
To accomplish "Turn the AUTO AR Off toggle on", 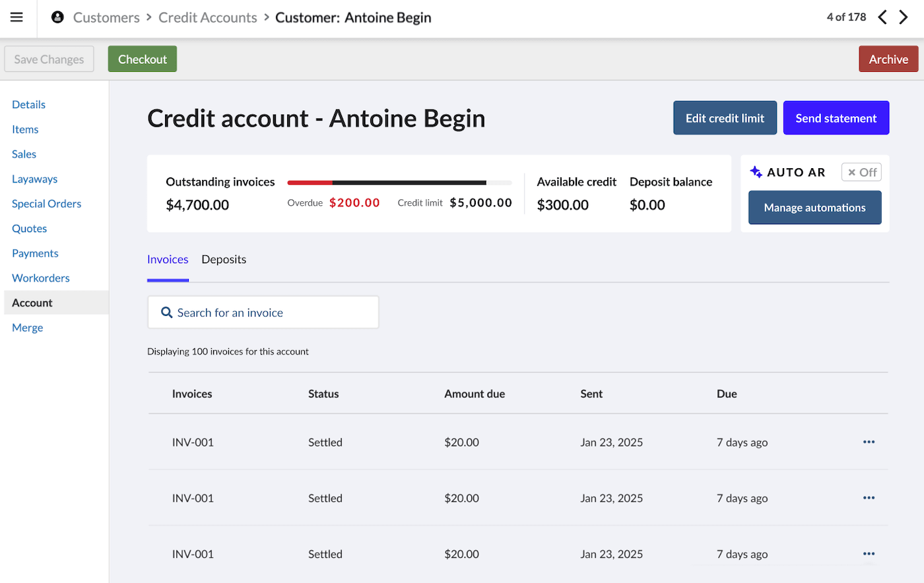I will coord(861,171).
